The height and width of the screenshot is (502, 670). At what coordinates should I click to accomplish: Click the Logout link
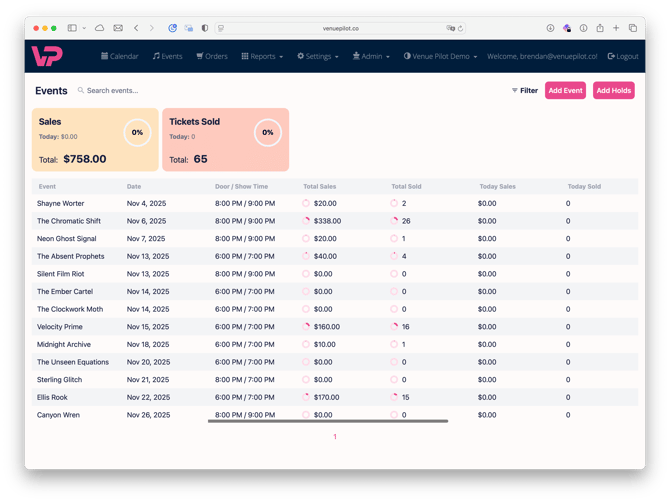623,57
